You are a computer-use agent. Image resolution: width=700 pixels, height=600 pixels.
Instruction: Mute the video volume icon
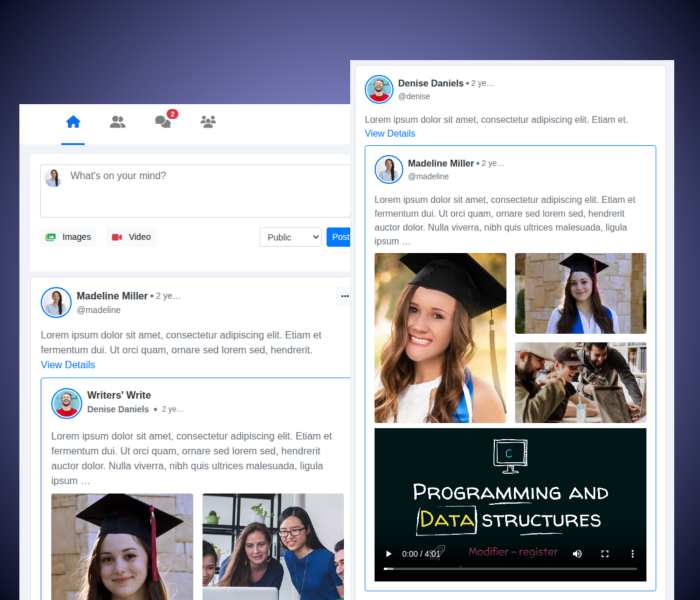577,554
